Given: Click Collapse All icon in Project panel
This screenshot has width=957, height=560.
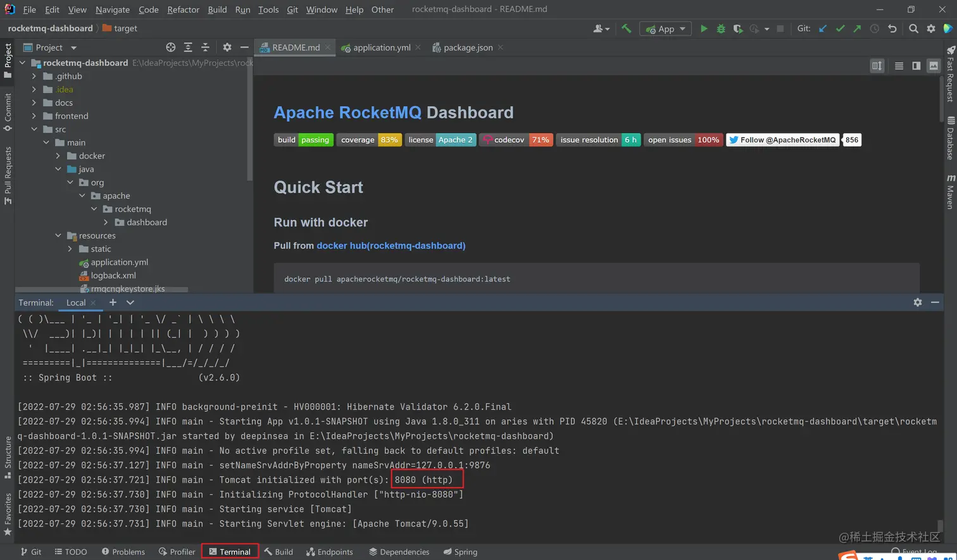Looking at the screenshot, I should point(205,47).
